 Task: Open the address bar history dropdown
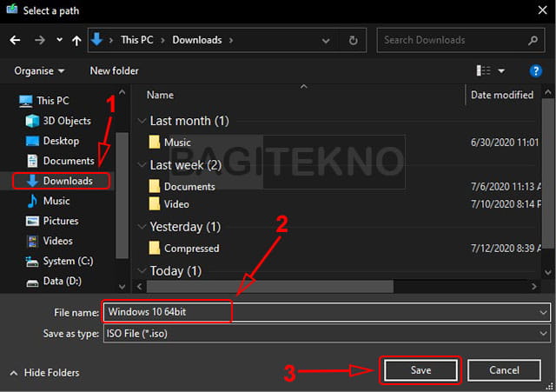pos(326,41)
